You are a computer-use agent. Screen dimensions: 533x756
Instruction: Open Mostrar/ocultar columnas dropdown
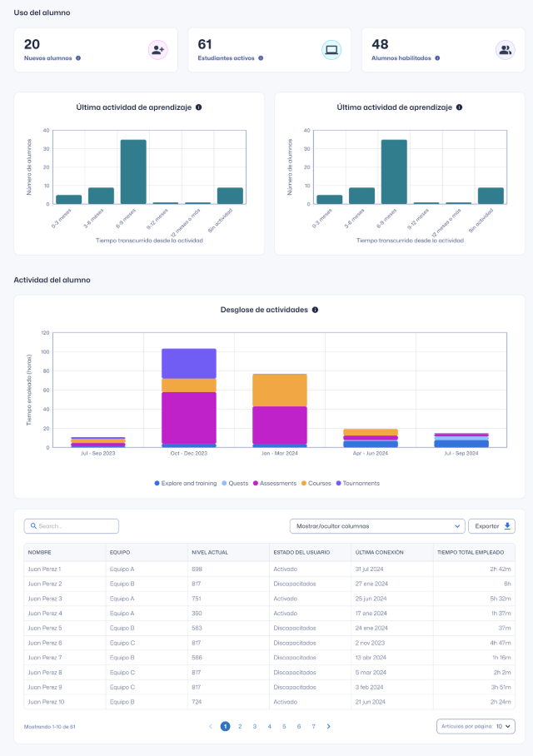point(376,526)
